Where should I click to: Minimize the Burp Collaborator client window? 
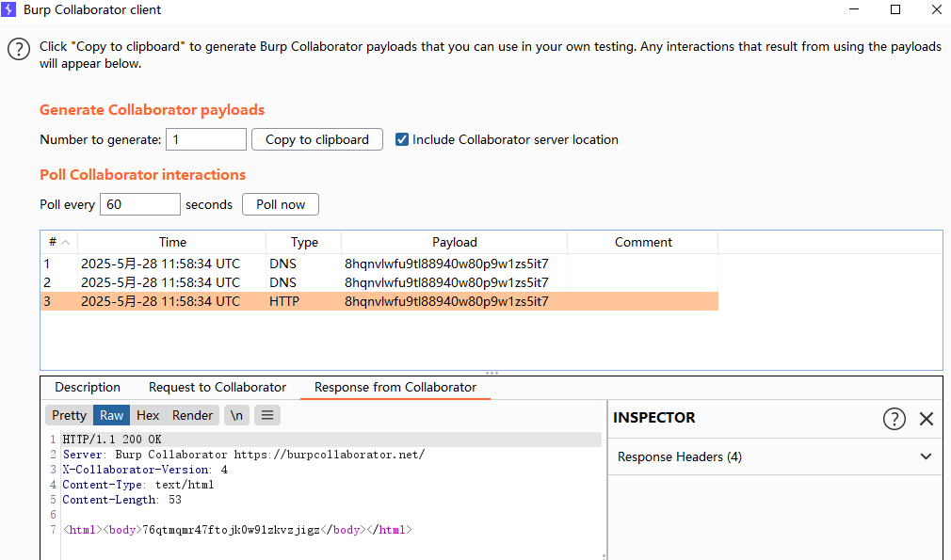[x=854, y=9]
